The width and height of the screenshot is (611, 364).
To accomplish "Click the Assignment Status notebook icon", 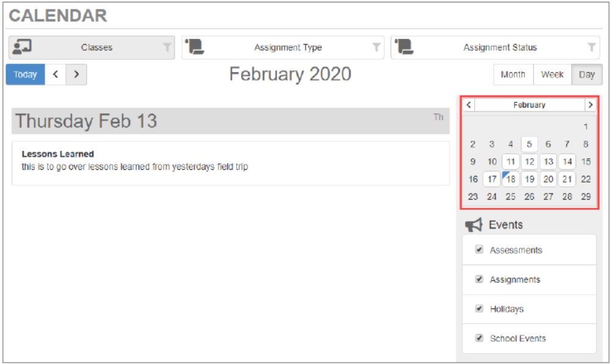I will pyautogui.click(x=403, y=47).
